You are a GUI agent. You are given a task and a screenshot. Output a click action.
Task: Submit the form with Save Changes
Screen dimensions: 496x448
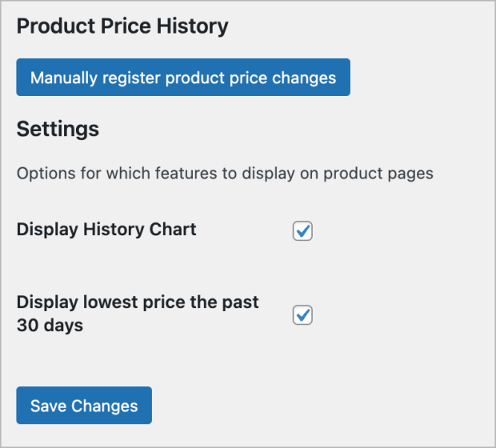(x=84, y=406)
